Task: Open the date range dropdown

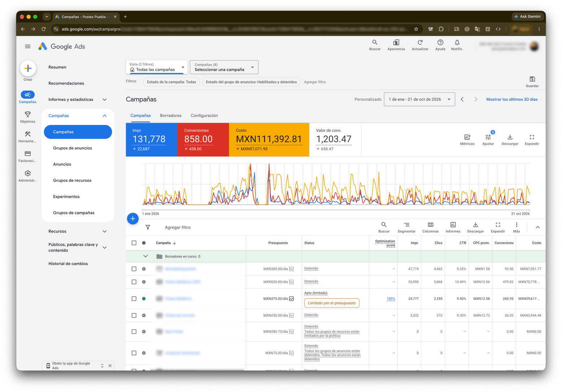Action: click(419, 99)
